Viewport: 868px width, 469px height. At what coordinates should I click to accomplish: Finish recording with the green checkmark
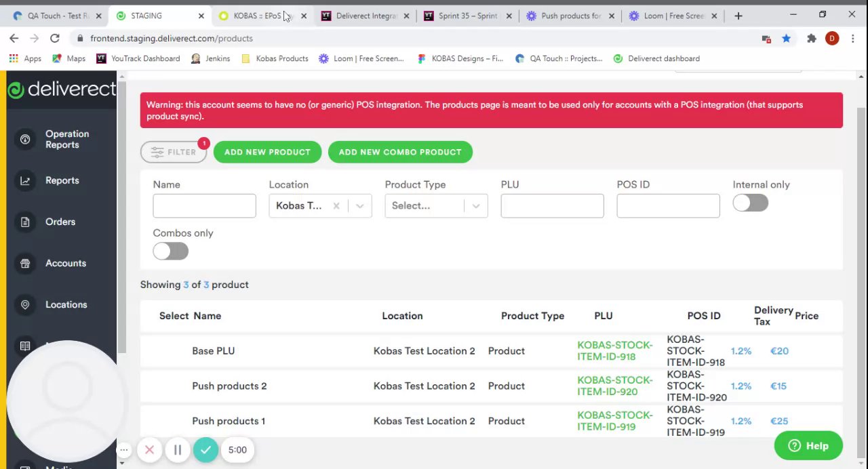[x=205, y=450]
